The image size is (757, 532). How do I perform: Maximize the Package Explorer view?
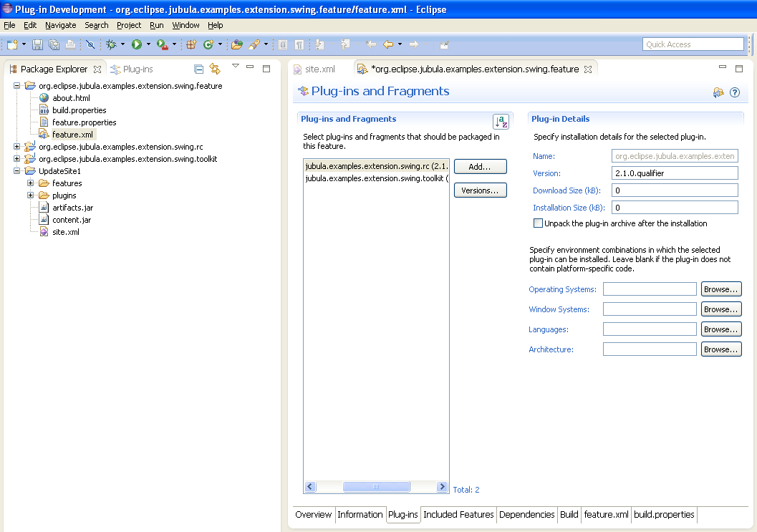tap(266, 69)
